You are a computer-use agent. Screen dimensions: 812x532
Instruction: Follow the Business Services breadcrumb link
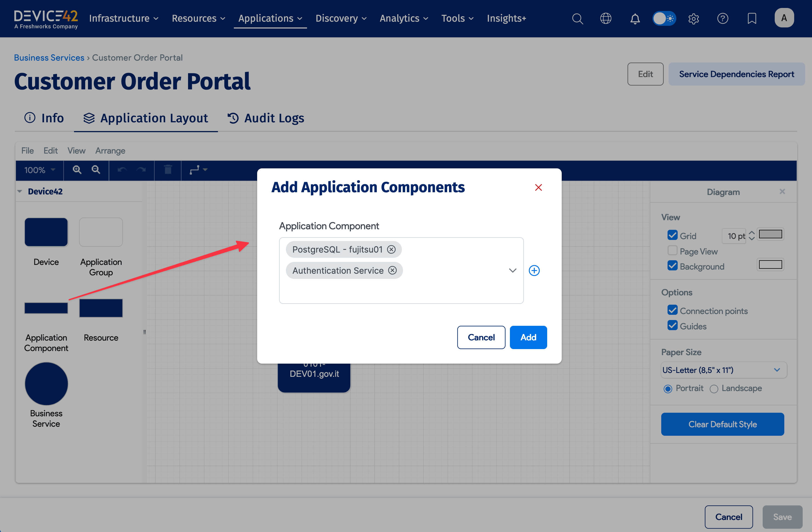coord(49,57)
